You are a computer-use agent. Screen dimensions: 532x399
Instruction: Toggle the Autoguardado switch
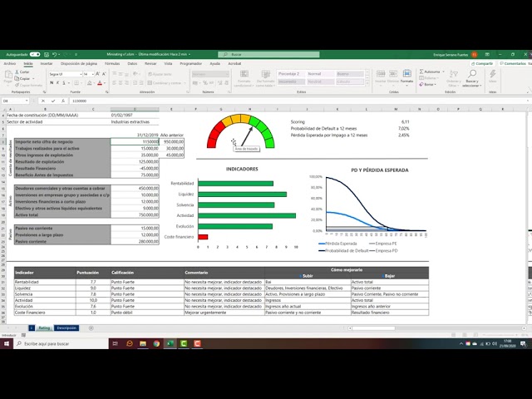pyautogui.click(x=35, y=54)
